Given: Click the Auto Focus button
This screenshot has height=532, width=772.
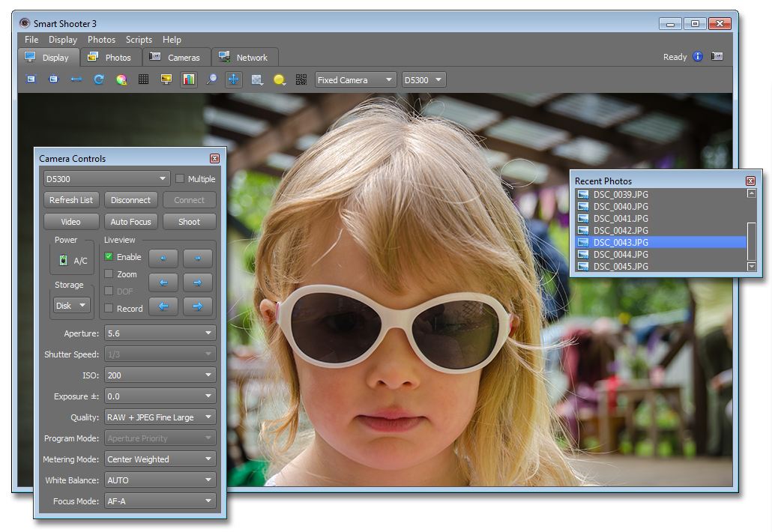Looking at the screenshot, I should (x=130, y=222).
